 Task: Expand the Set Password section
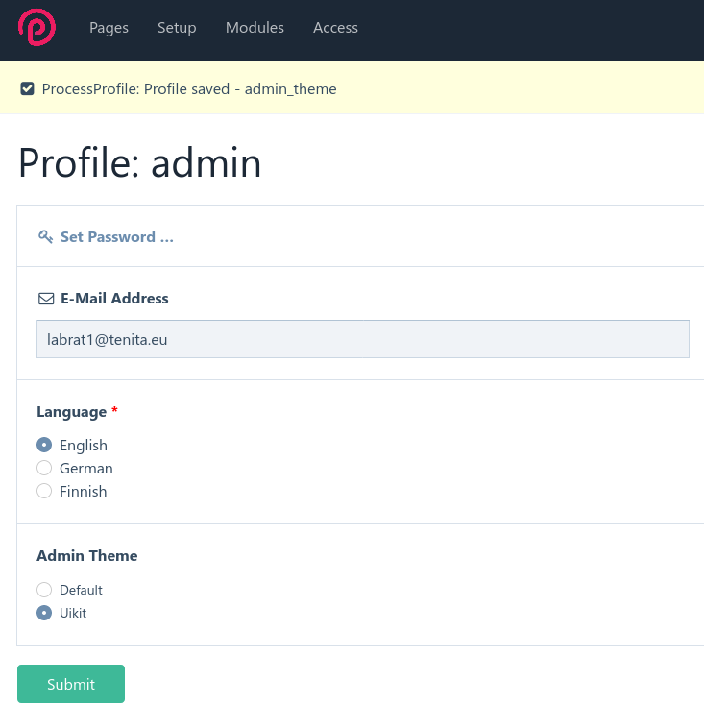(117, 237)
